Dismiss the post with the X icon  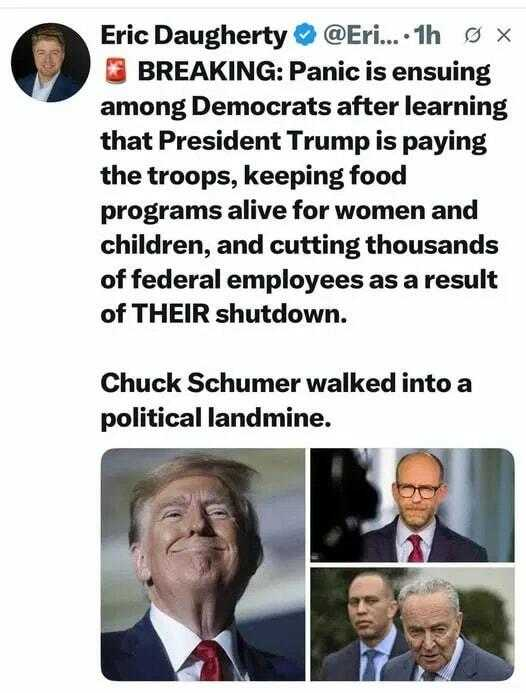coord(503,35)
